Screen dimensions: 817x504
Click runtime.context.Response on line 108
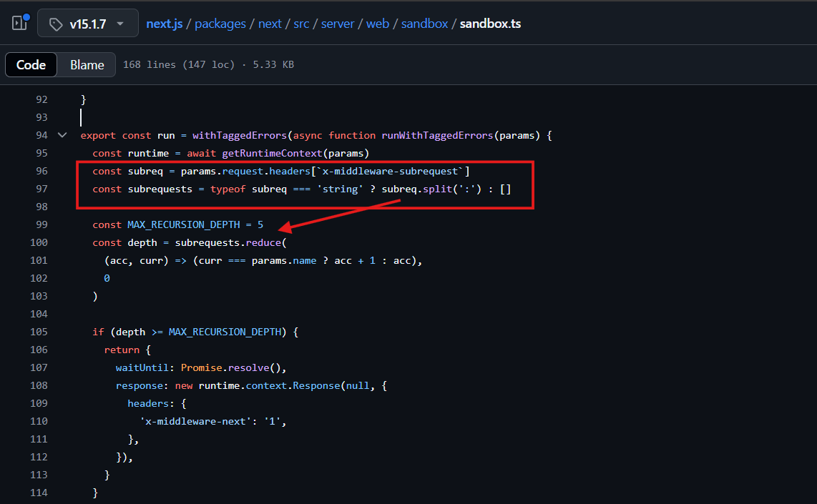[x=270, y=385]
